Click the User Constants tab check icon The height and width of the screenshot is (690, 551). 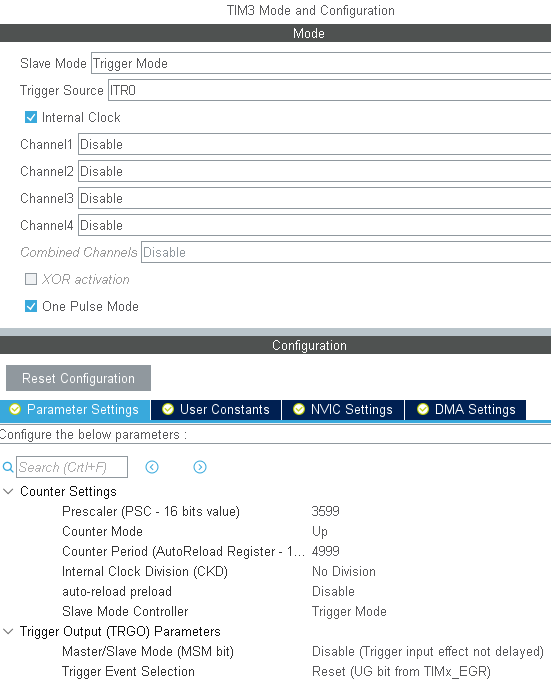(168, 409)
